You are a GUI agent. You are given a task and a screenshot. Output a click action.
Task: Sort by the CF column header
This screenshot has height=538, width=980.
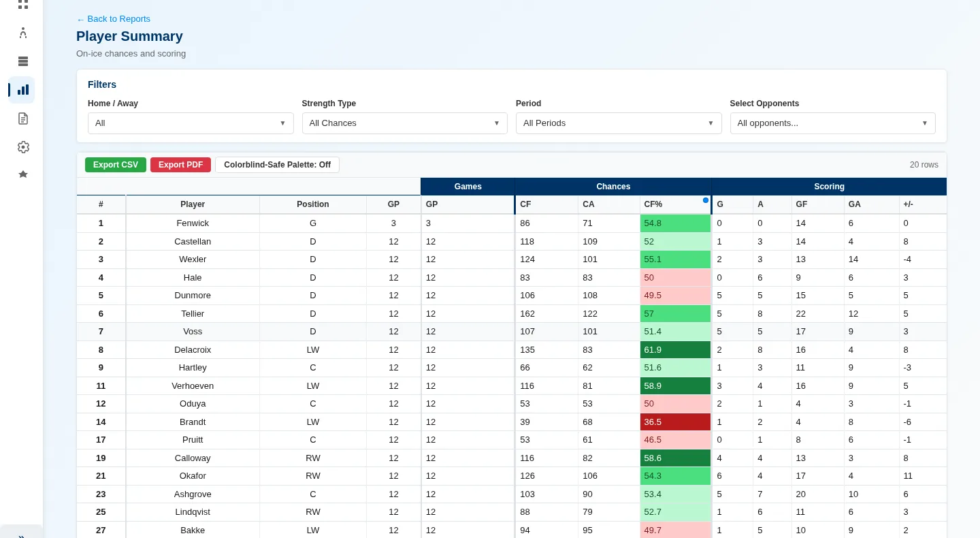pyautogui.click(x=546, y=204)
